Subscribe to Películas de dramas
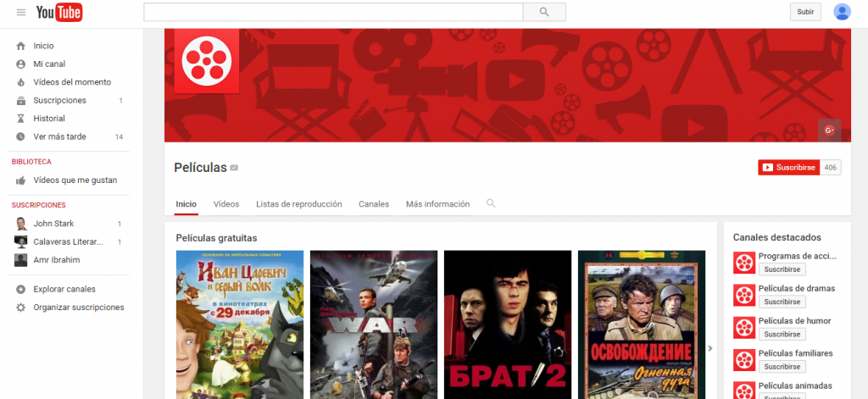868x399 pixels. (x=782, y=302)
